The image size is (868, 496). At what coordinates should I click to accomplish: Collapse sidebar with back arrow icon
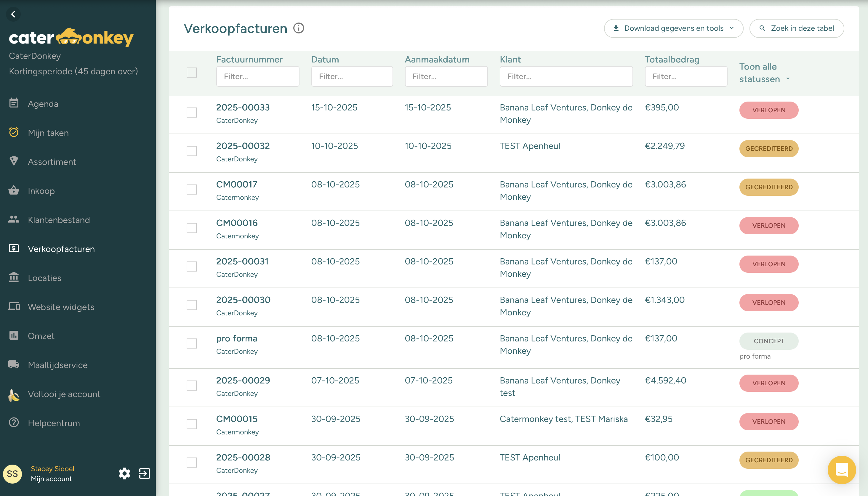[13, 14]
